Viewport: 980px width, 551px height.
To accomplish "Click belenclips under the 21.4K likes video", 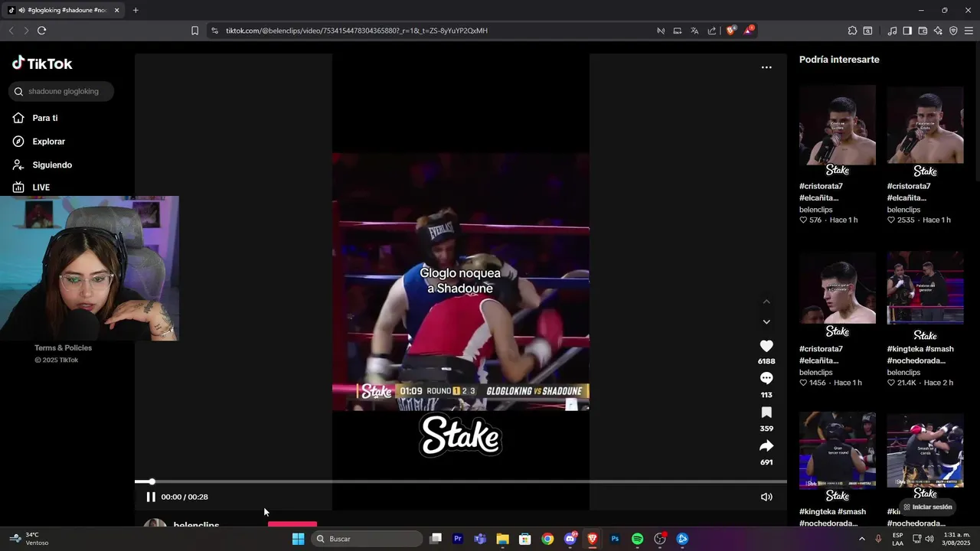I will [x=903, y=373].
